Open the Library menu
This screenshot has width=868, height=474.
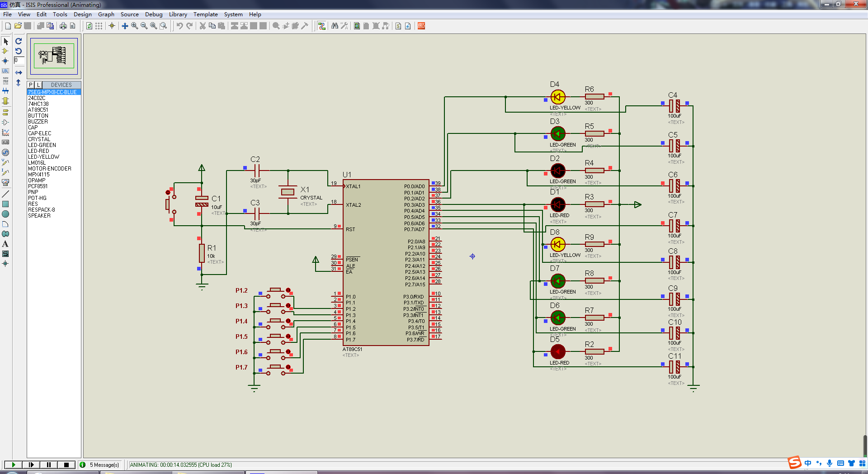click(x=178, y=14)
